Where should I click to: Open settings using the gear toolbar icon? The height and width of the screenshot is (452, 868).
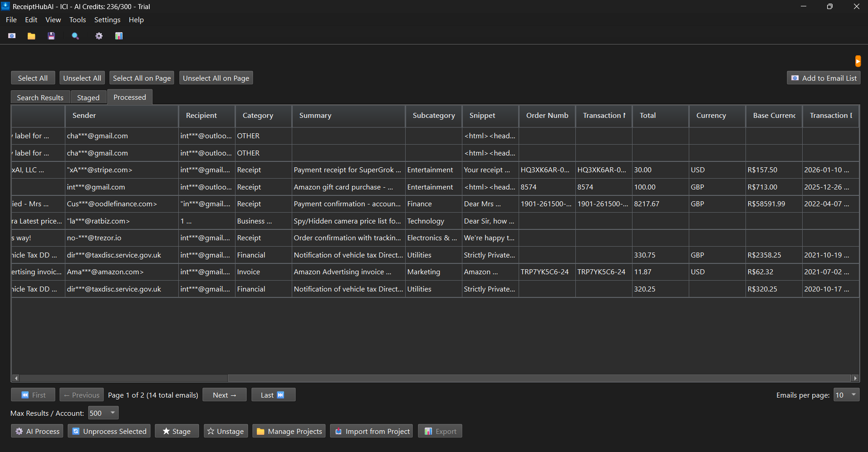coord(98,36)
